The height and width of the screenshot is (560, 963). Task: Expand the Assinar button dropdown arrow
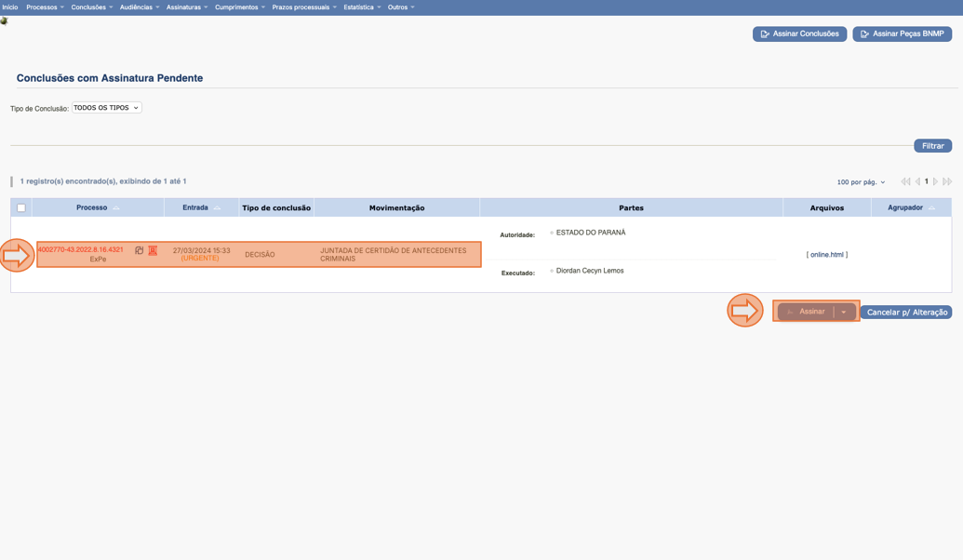click(844, 313)
